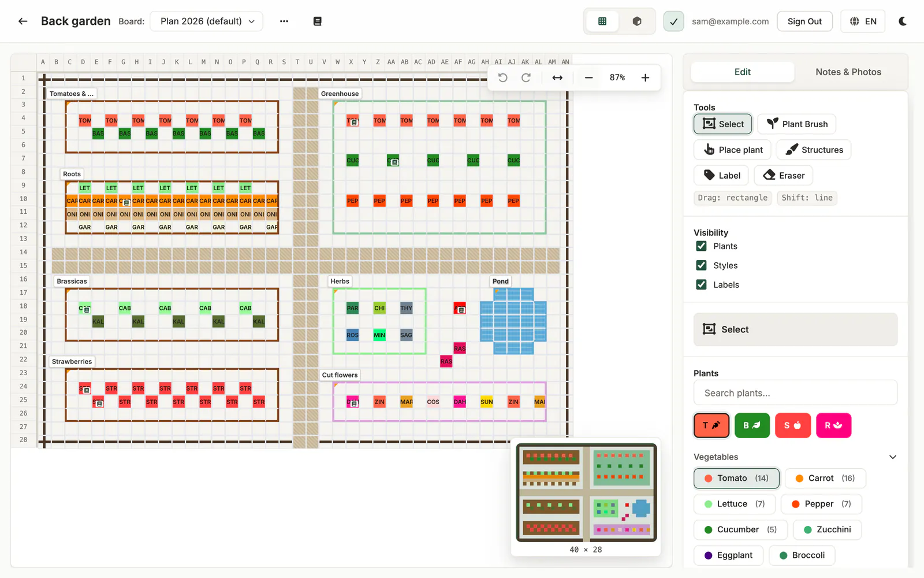The image size is (924, 578).
Task: Go back using the left arrow icon
Action: point(23,21)
